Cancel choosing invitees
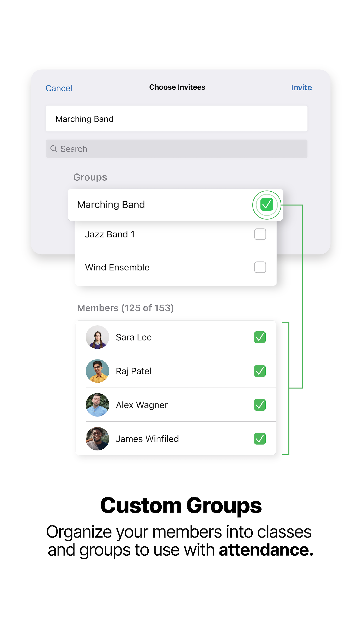The image size is (362, 644). [x=59, y=88]
